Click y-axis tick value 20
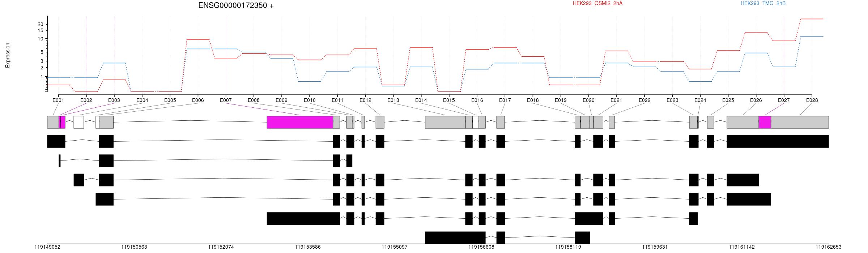The image size is (868, 253). (41, 24)
